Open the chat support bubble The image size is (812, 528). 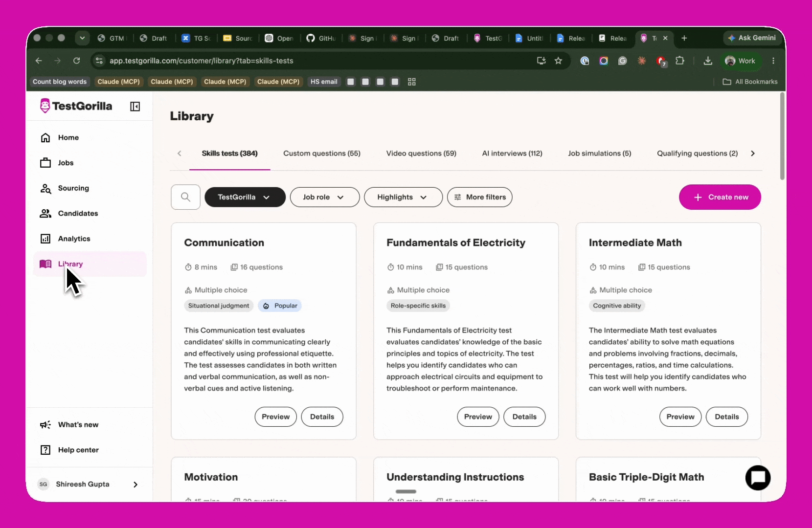[758, 478]
